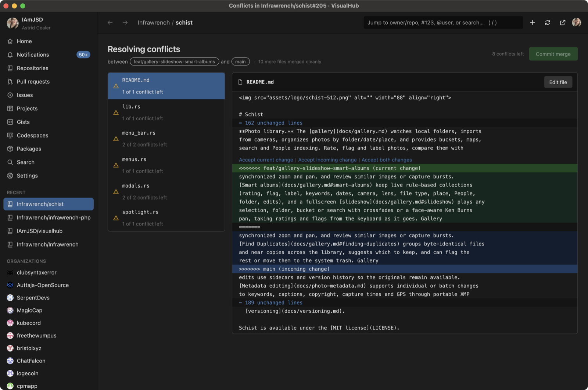The width and height of the screenshot is (588, 390).
Task: Open the user avatar at top right
Action: pos(577,22)
